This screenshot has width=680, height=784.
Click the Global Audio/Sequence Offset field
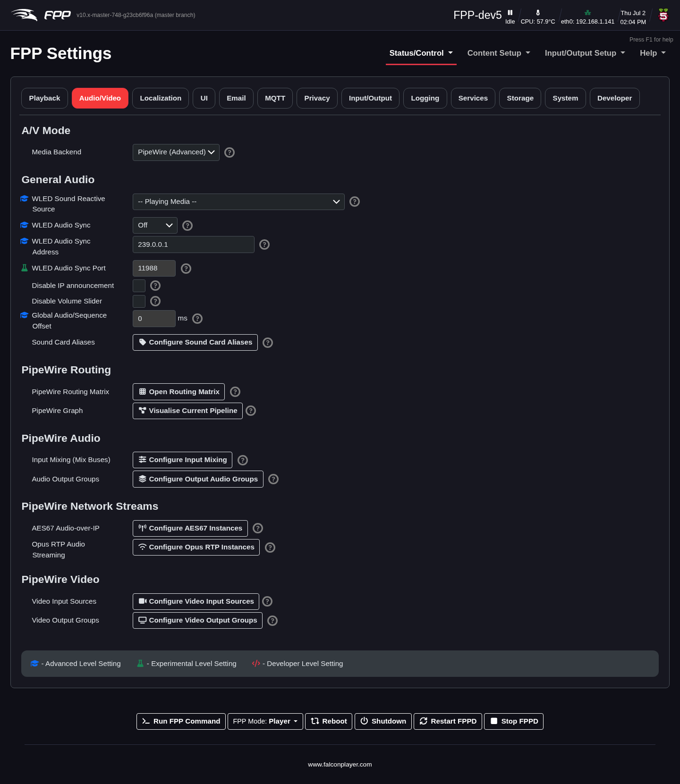click(154, 319)
